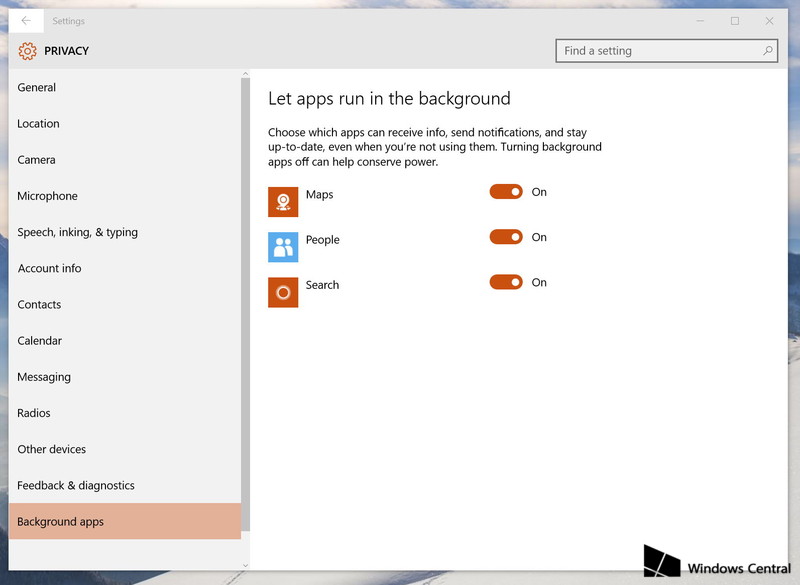Viewport: 800px width, 585px height.
Task: Disable the People background toggle
Action: (x=506, y=237)
